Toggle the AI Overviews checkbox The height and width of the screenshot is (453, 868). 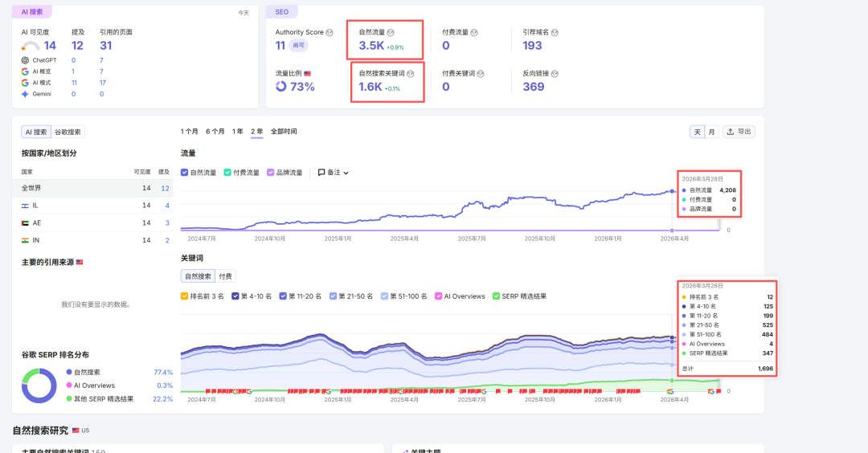pyautogui.click(x=439, y=296)
